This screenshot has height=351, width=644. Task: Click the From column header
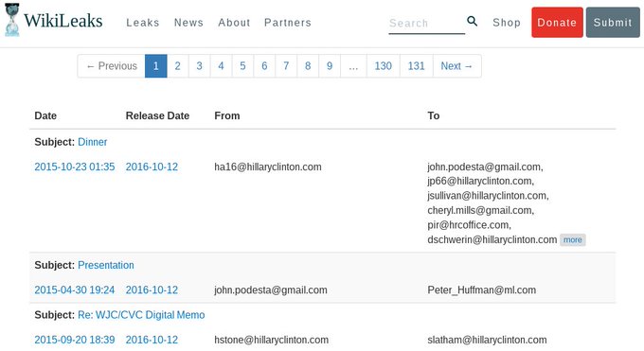coord(227,115)
